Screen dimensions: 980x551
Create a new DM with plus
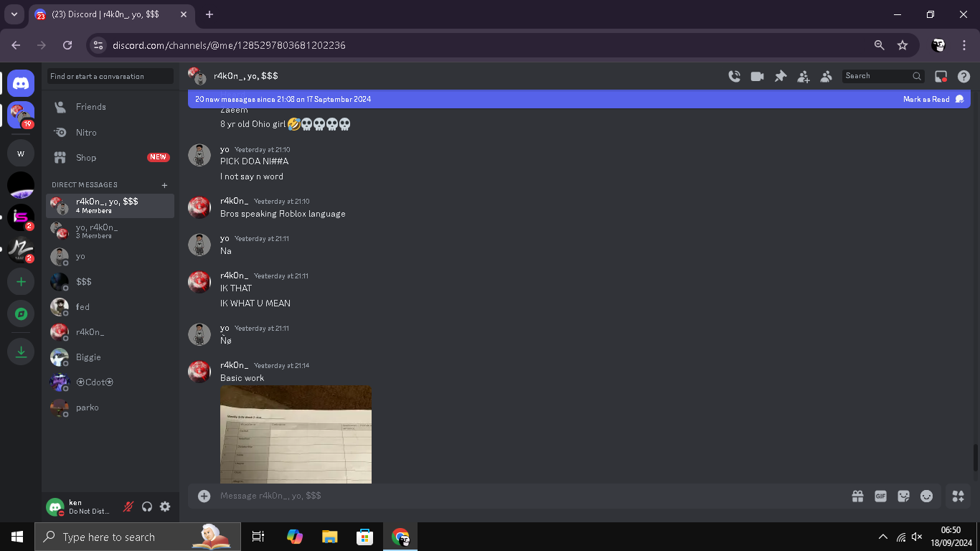(164, 185)
